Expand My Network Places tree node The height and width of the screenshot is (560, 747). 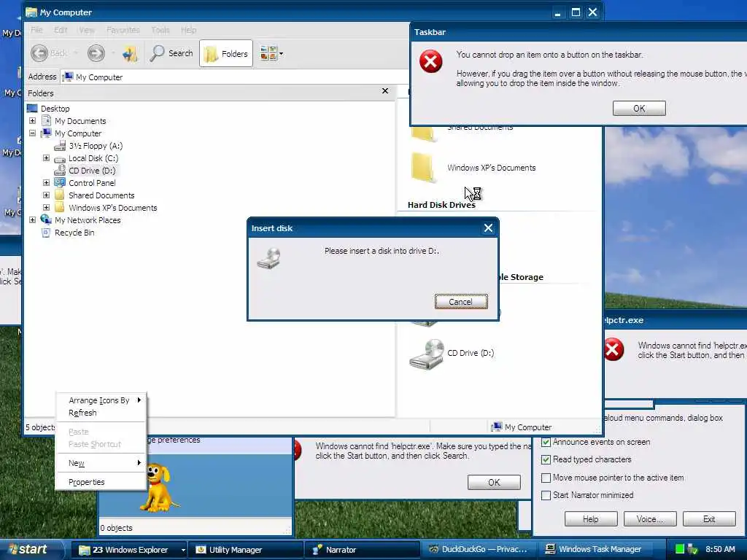[32, 220]
